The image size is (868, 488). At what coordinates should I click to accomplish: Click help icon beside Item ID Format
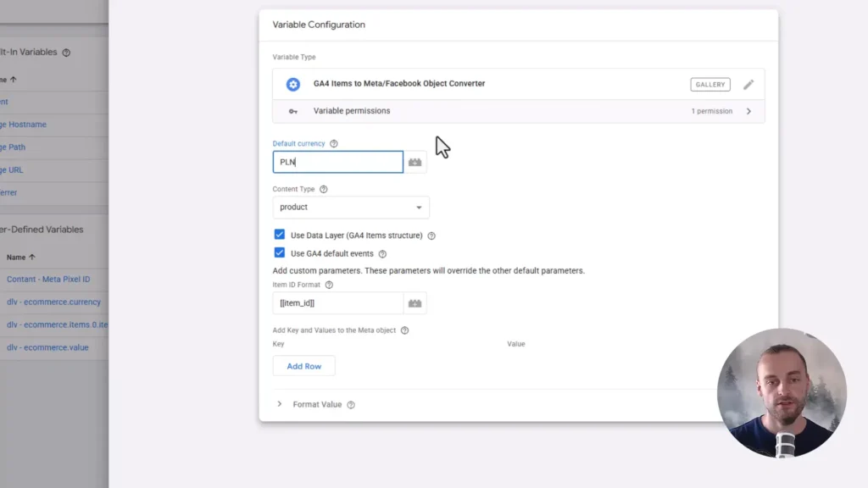(329, 285)
